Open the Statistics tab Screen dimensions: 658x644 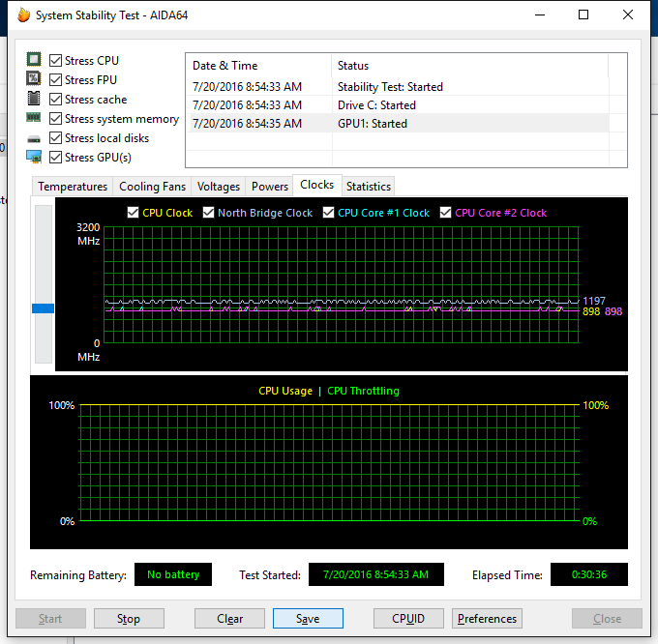pyautogui.click(x=369, y=187)
